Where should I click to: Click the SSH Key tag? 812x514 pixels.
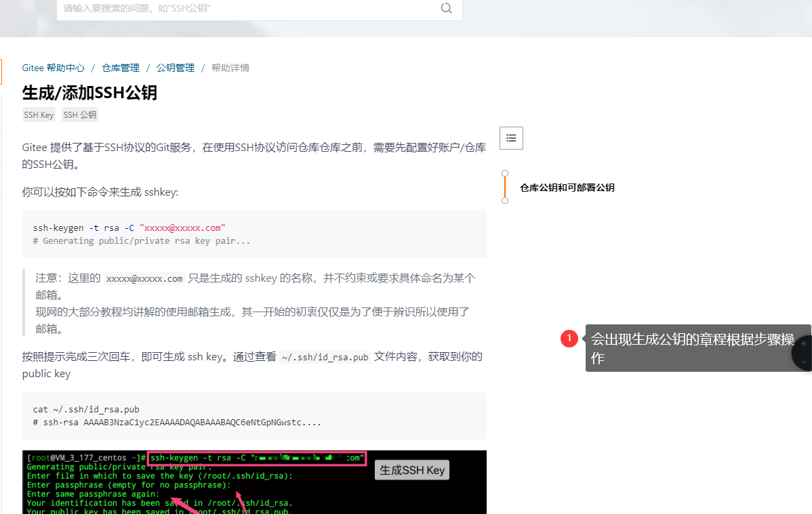point(39,114)
